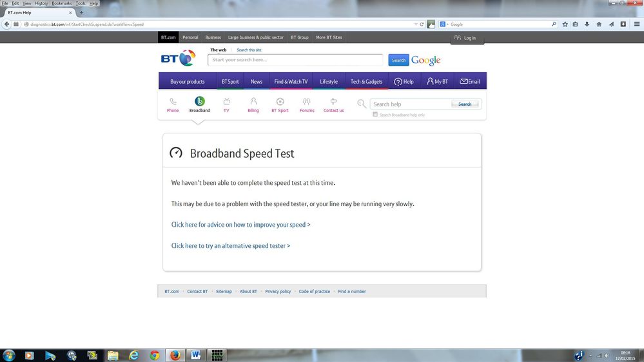Click the green thumbnail icon beside address bar
This screenshot has height=362, width=644.
(x=431, y=24)
